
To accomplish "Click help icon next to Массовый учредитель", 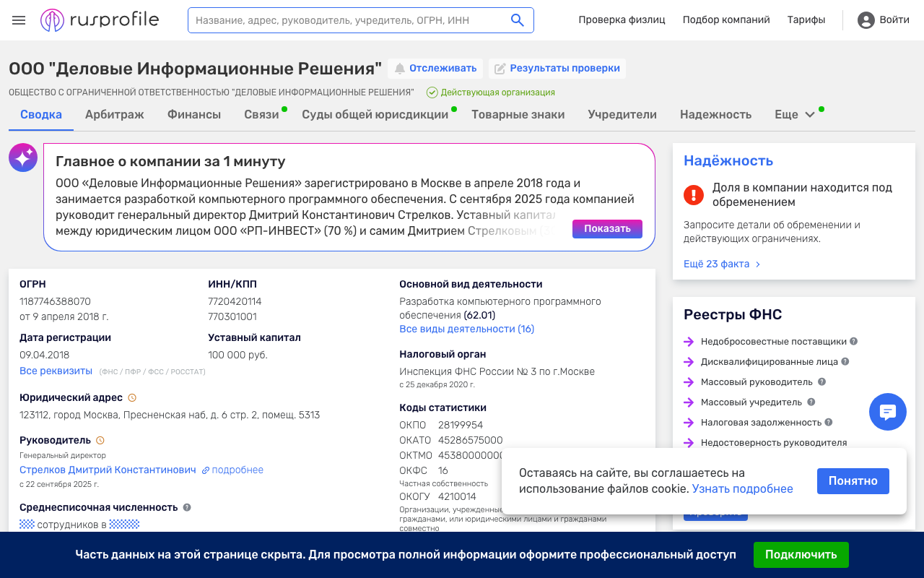I will click(811, 402).
